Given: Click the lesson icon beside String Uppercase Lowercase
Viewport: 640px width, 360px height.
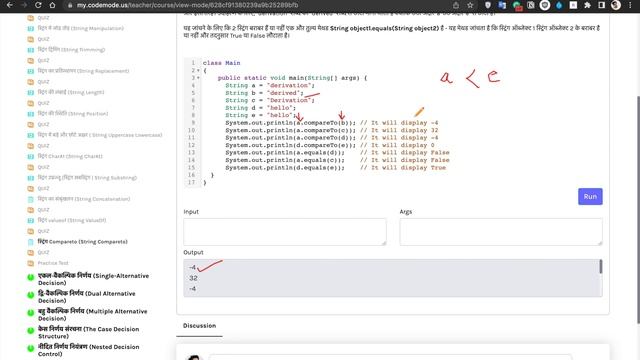Looking at the screenshot, I should click(x=31, y=135).
